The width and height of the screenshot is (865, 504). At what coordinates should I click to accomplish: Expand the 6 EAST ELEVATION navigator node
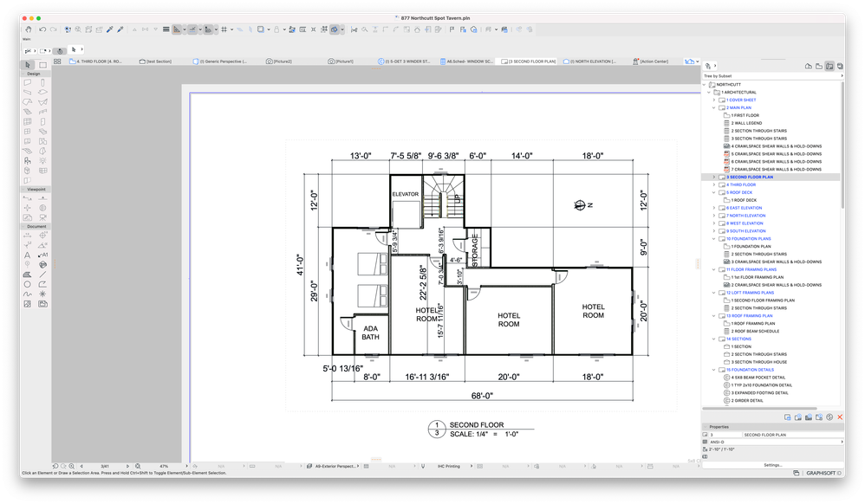713,207
